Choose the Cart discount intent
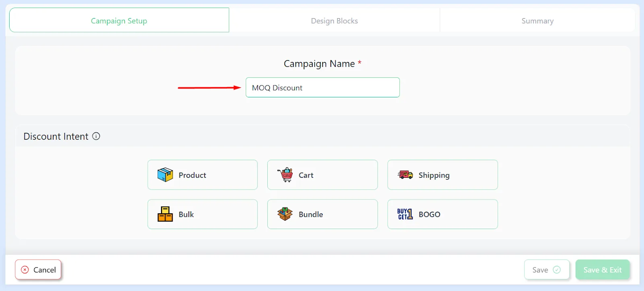 [322, 175]
